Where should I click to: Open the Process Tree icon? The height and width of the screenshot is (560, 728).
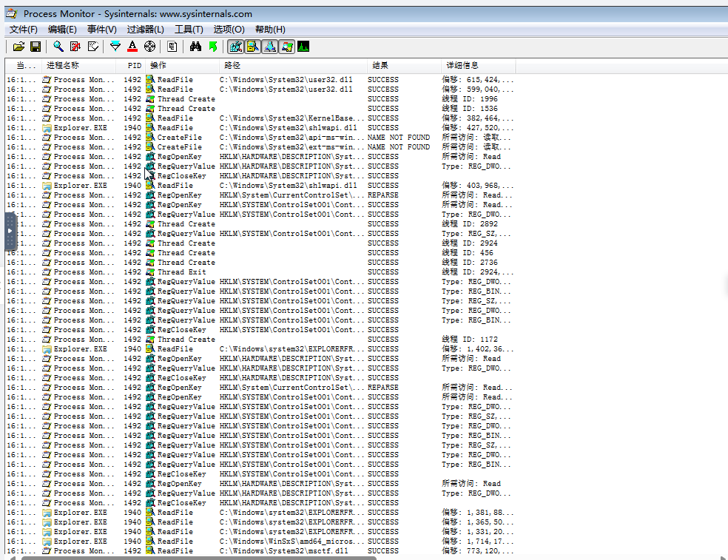pyautogui.click(x=172, y=47)
